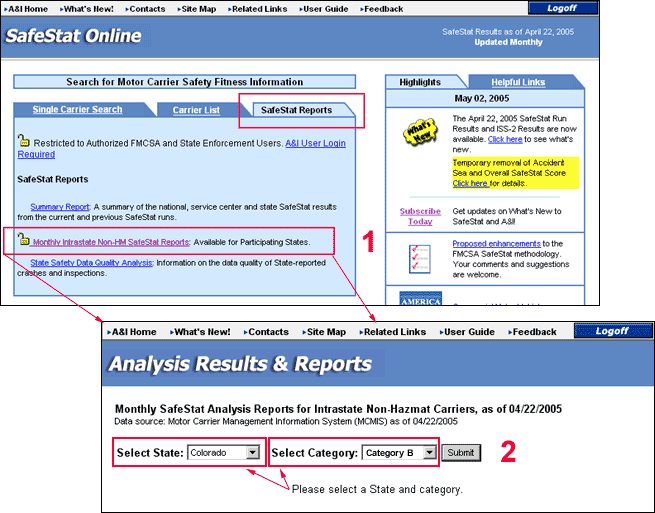This screenshot has height=513, width=655.
Task: Open User Guide in Analysis Results menu
Action: (467, 332)
